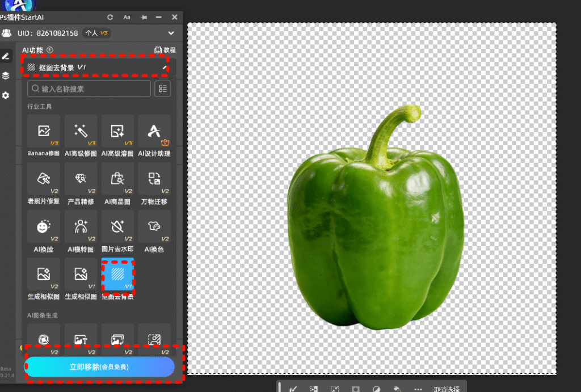Collapse the 抠图去背景 function selector
Screen dimensions: 581x392
165,68
